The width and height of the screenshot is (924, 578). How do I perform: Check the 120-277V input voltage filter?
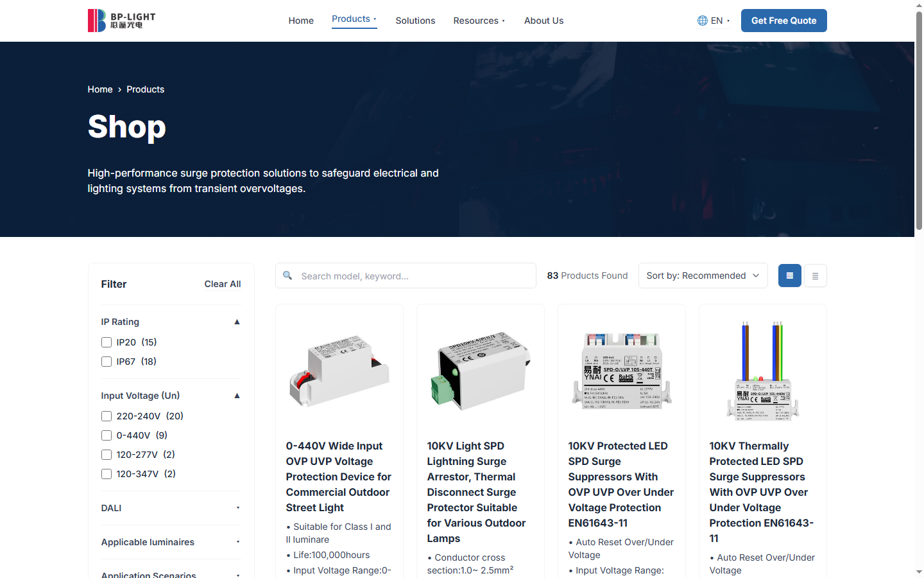pyautogui.click(x=107, y=455)
